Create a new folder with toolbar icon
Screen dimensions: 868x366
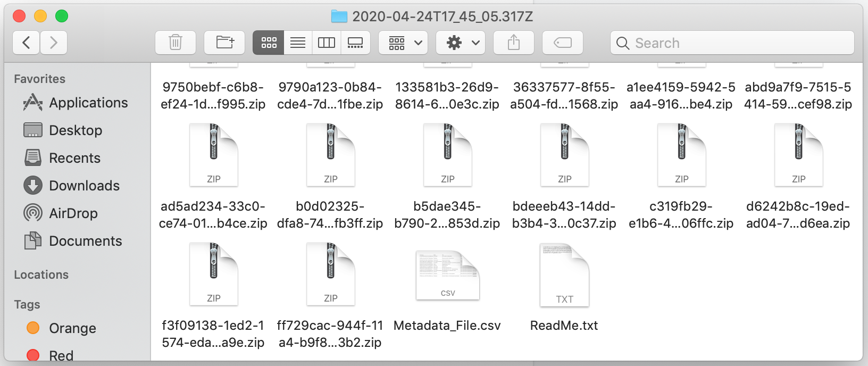[x=224, y=43]
